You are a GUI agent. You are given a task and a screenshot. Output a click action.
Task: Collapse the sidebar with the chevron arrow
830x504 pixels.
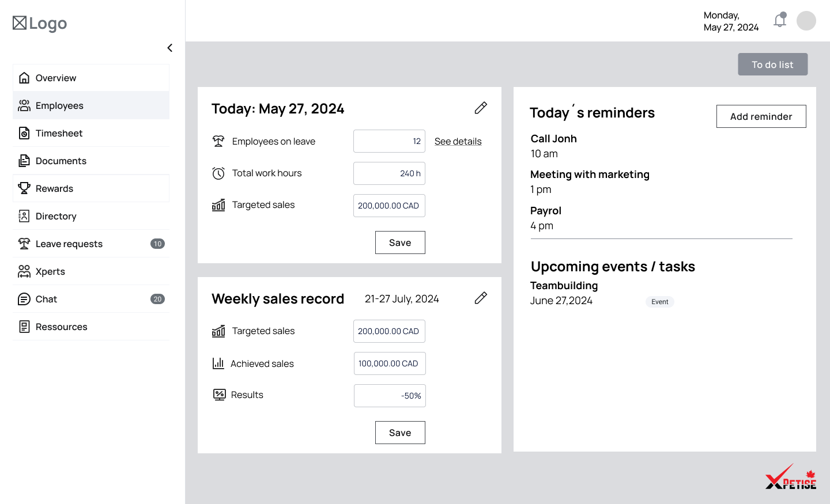pos(169,48)
